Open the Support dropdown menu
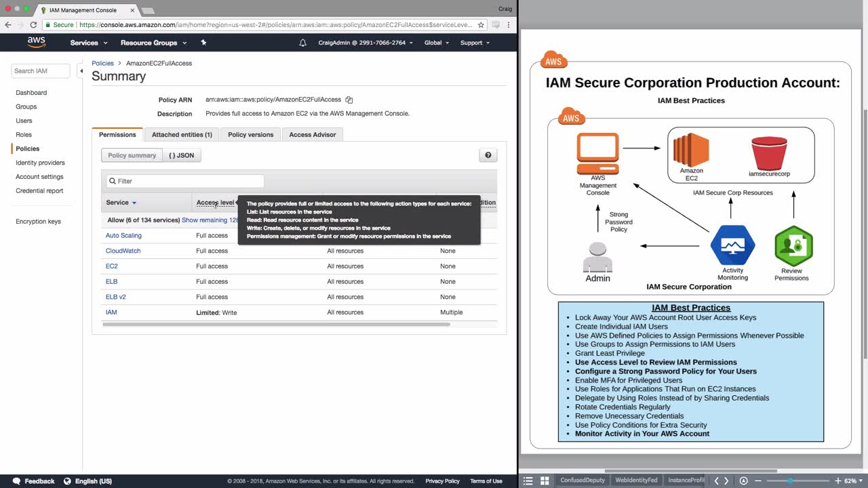 tap(475, 43)
